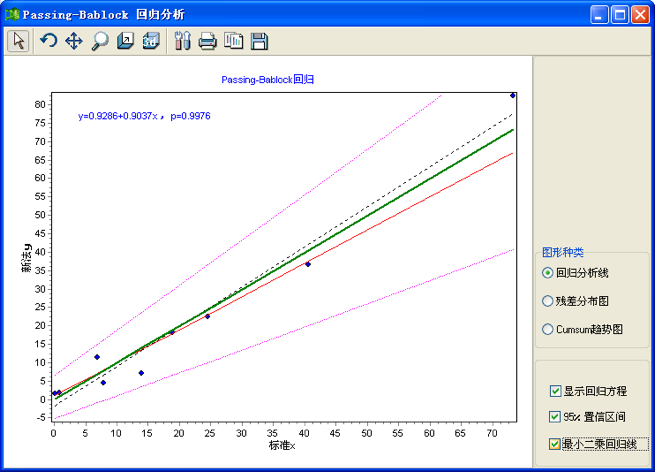Viewport: 655px width, 472px height.
Task: Click the x-axis label 标准x
Action: 282,446
